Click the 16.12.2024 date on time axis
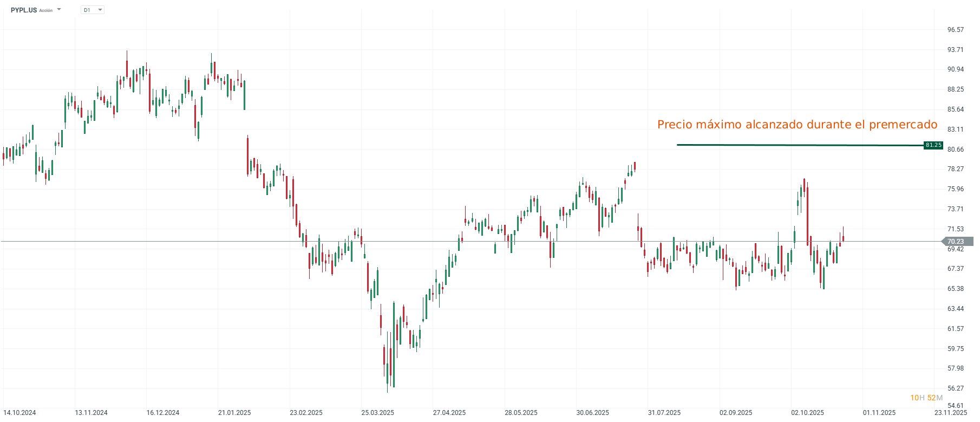Viewport: 980px width, 422px height. point(163,413)
